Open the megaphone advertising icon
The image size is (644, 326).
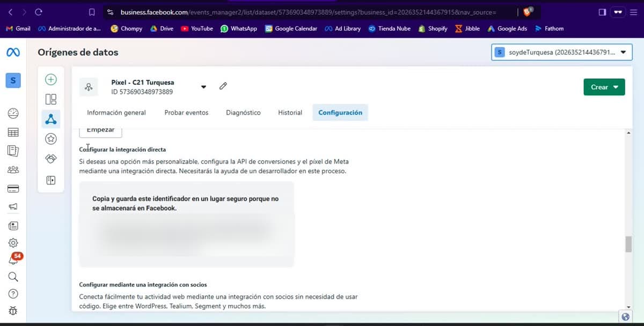click(x=13, y=207)
